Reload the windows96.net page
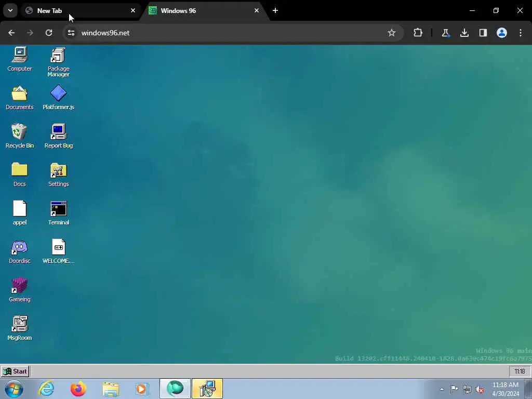Image resolution: width=532 pixels, height=399 pixels. coord(49,33)
